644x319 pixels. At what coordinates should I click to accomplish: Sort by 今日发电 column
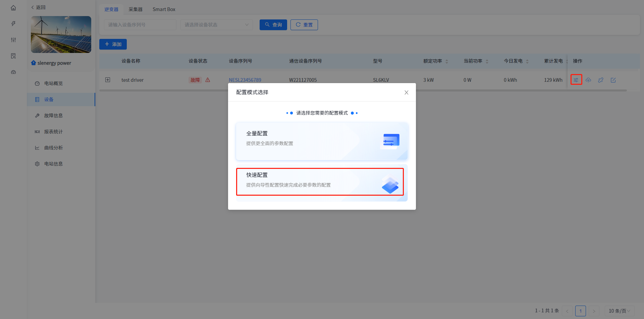point(527,61)
